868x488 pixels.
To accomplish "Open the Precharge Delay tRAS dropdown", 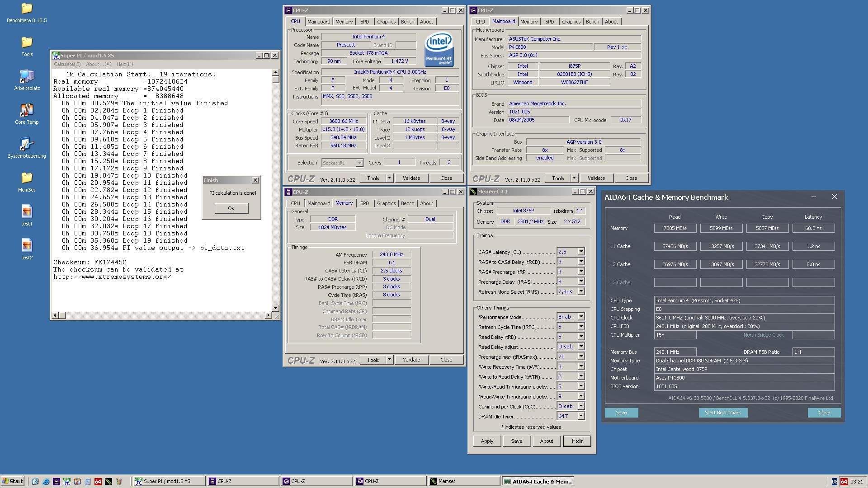I will coord(581,282).
